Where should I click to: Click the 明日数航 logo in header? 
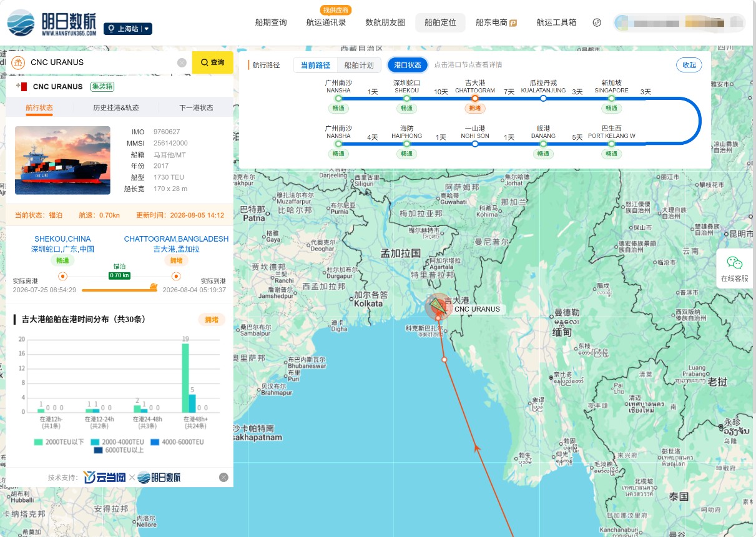pyautogui.click(x=52, y=22)
